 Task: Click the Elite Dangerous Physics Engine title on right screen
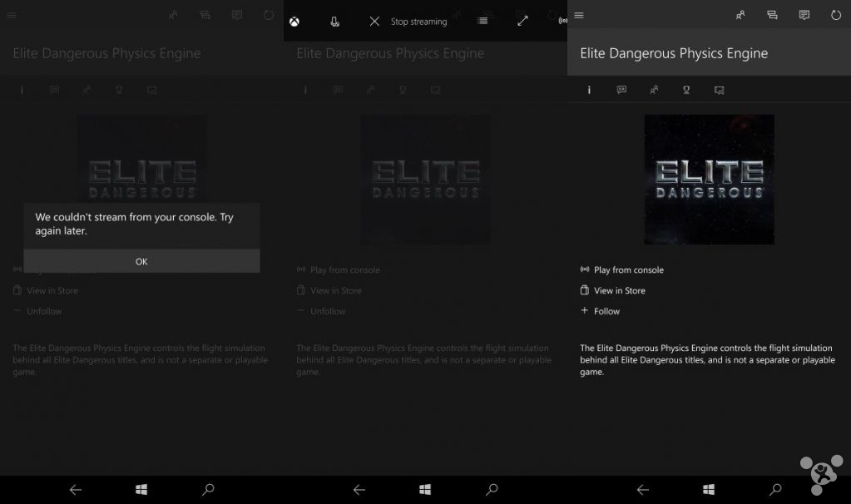click(674, 53)
